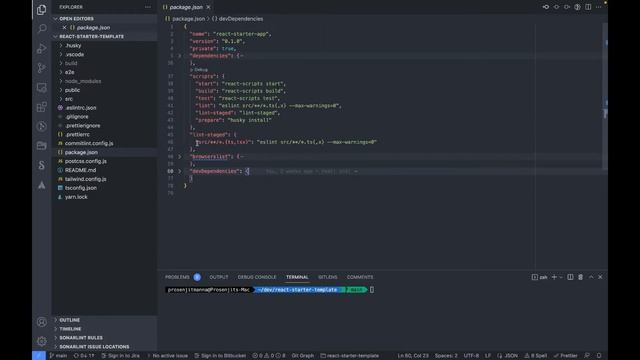The width and height of the screenshot is (640, 360).
Task: Open README.md in the explorer
Action: (x=80, y=170)
